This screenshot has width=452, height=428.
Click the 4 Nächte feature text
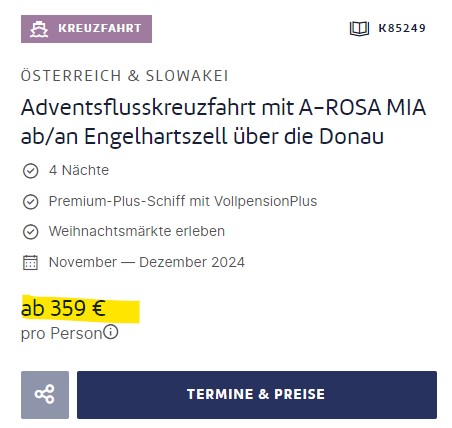point(79,170)
